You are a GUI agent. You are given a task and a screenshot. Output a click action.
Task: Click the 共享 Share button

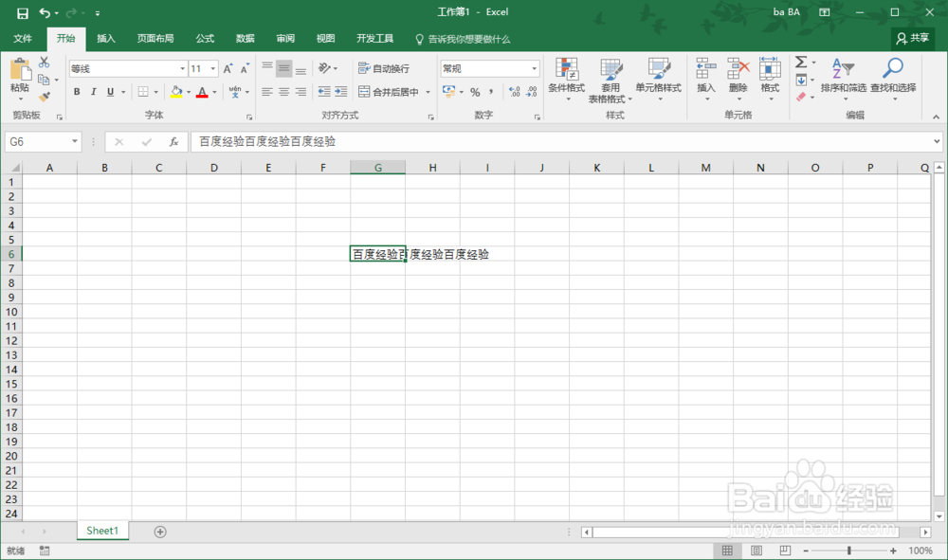(913, 39)
